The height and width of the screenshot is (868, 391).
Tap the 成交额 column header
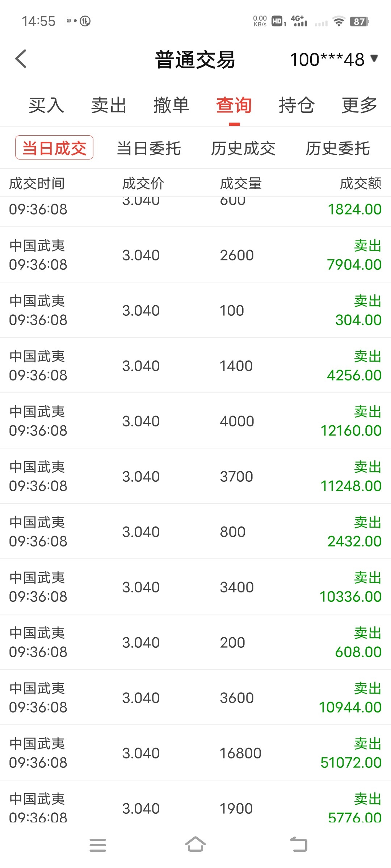pos(361,183)
